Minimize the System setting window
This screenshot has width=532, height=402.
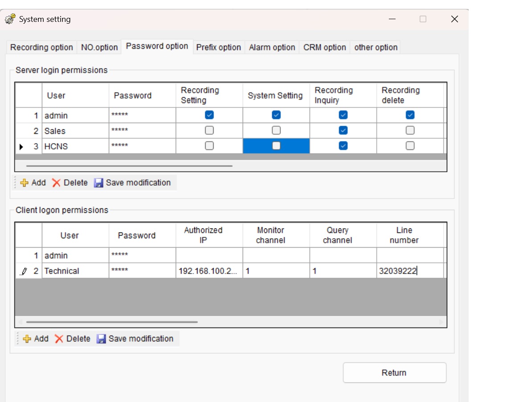click(x=392, y=19)
